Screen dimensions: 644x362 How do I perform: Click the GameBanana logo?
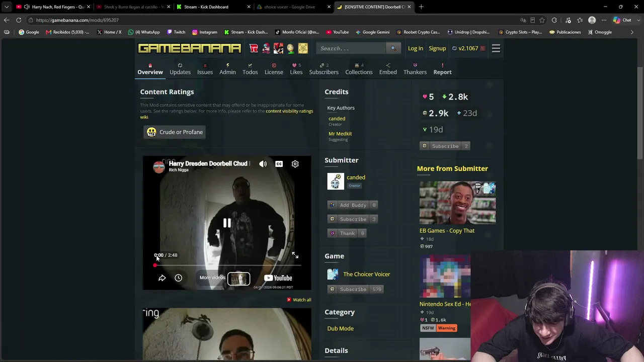pyautogui.click(x=189, y=48)
